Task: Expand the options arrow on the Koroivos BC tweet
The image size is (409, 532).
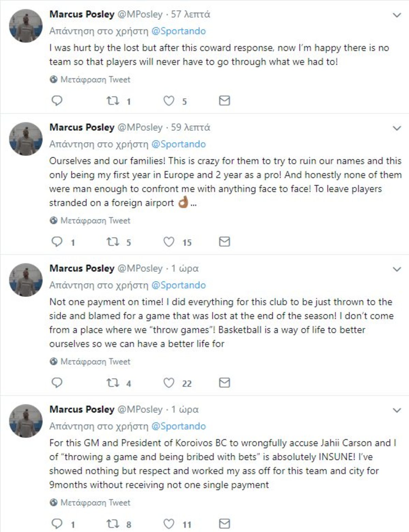Action: (397, 410)
